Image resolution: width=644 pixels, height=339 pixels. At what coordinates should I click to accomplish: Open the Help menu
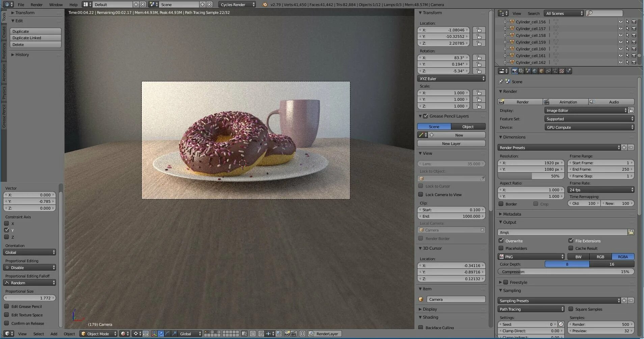[73, 4]
